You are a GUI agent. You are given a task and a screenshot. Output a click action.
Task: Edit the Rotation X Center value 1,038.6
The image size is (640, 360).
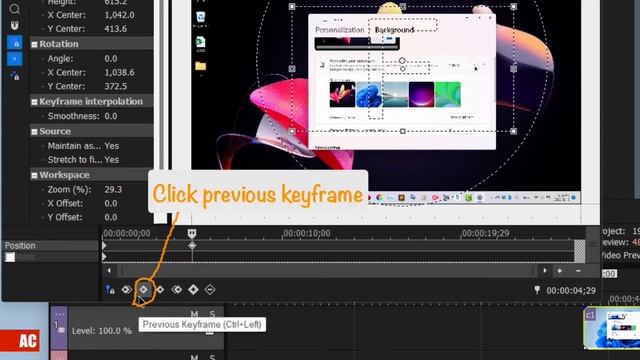point(119,72)
